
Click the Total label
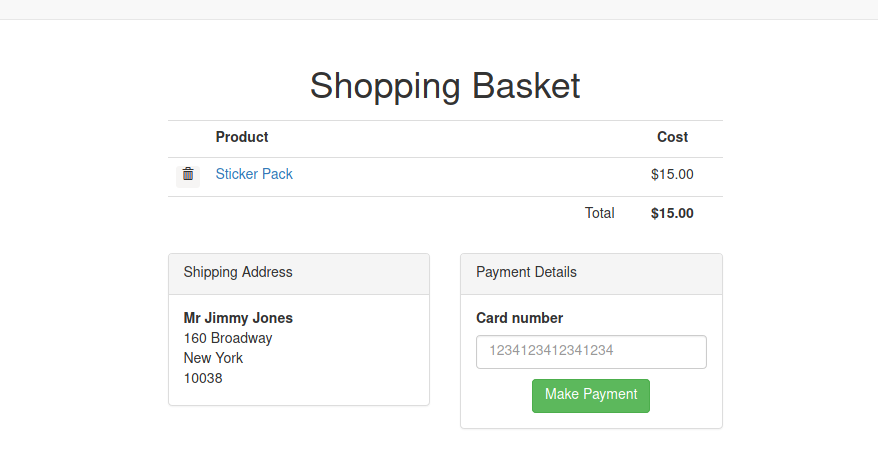(x=600, y=213)
